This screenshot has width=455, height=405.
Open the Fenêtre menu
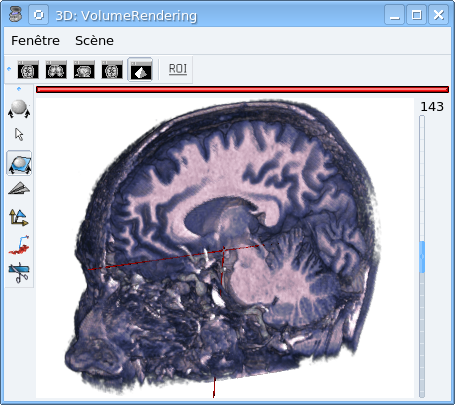[x=35, y=41]
